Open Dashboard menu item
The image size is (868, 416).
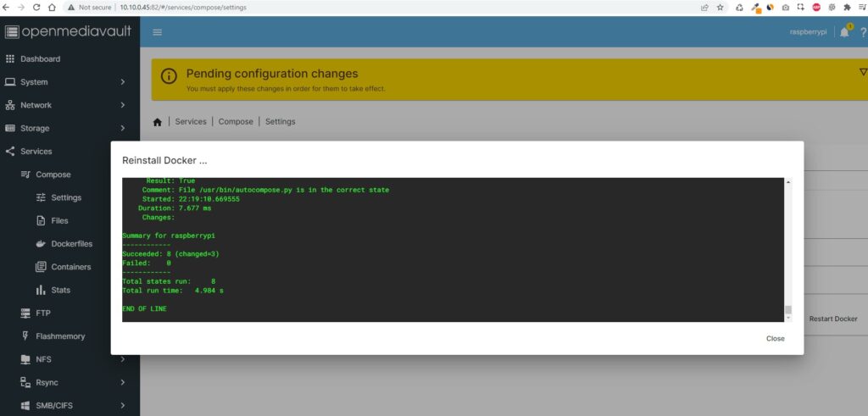pyautogui.click(x=41, y=58)
